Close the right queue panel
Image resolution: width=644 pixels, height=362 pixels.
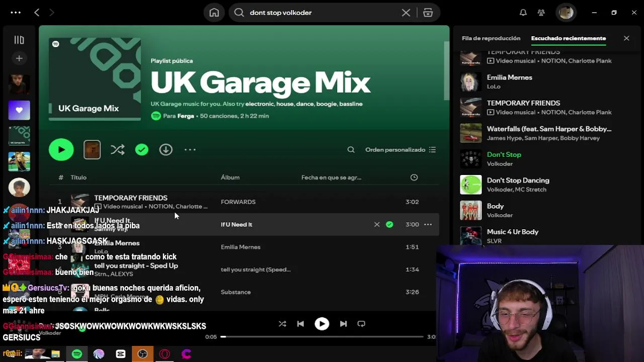coord(626,38)
